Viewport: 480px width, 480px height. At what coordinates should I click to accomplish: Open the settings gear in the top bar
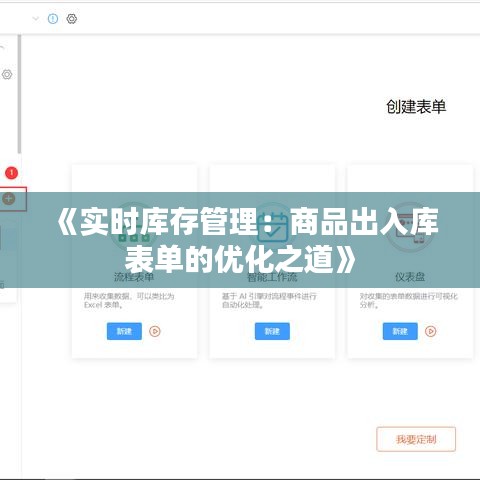[72, 19]
